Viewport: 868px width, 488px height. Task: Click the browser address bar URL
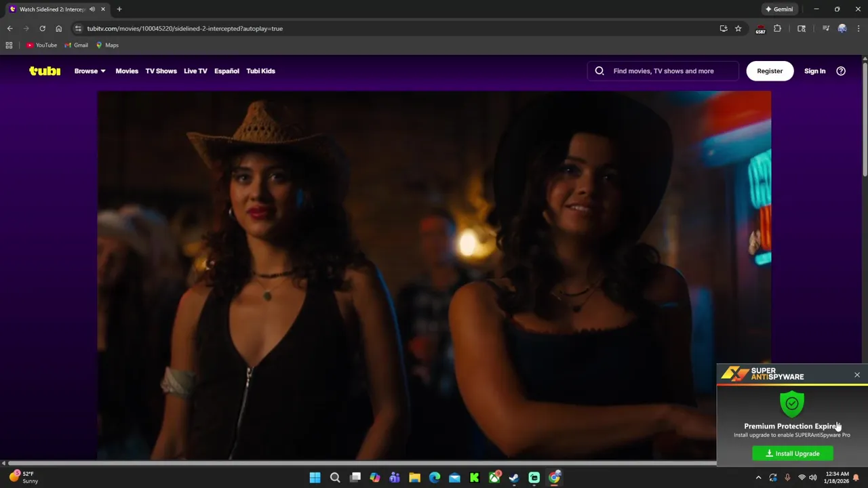[184, 28]
